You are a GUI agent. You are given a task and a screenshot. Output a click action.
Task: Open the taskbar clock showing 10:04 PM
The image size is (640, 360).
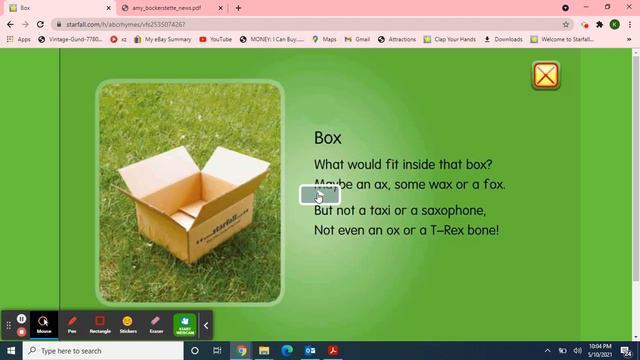(600, 351)
